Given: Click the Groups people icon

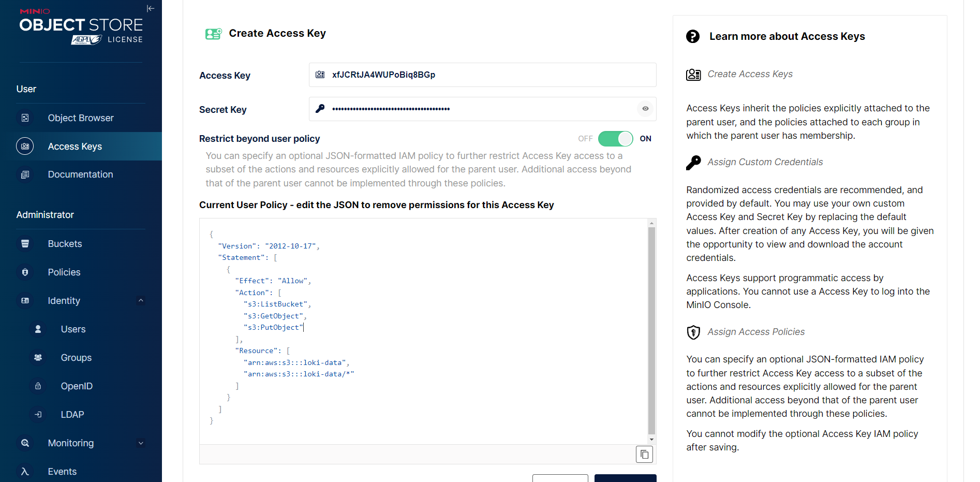Looking at the screenshot, I should point(38,358).
